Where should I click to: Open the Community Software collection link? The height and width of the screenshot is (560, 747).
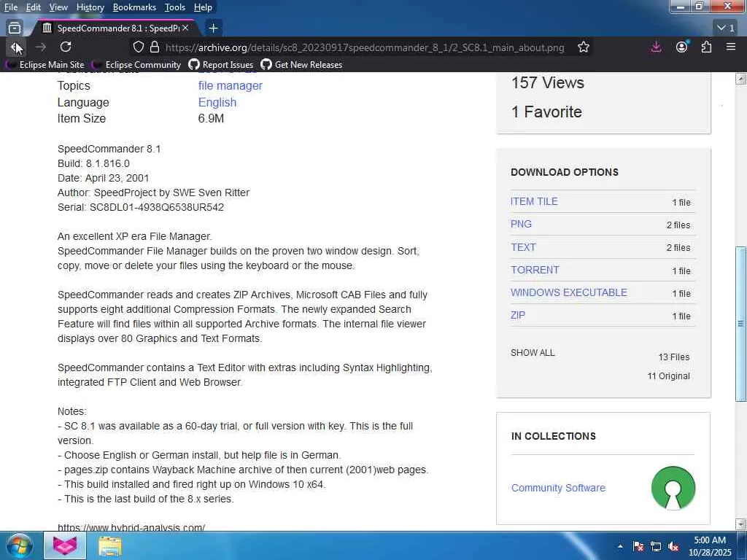point(558,488)
